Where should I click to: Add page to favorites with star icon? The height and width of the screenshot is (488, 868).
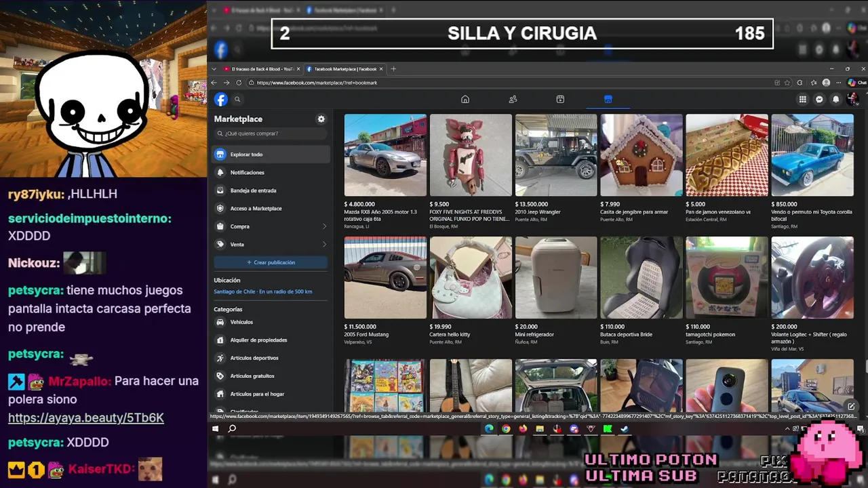[x=787, y=83]
